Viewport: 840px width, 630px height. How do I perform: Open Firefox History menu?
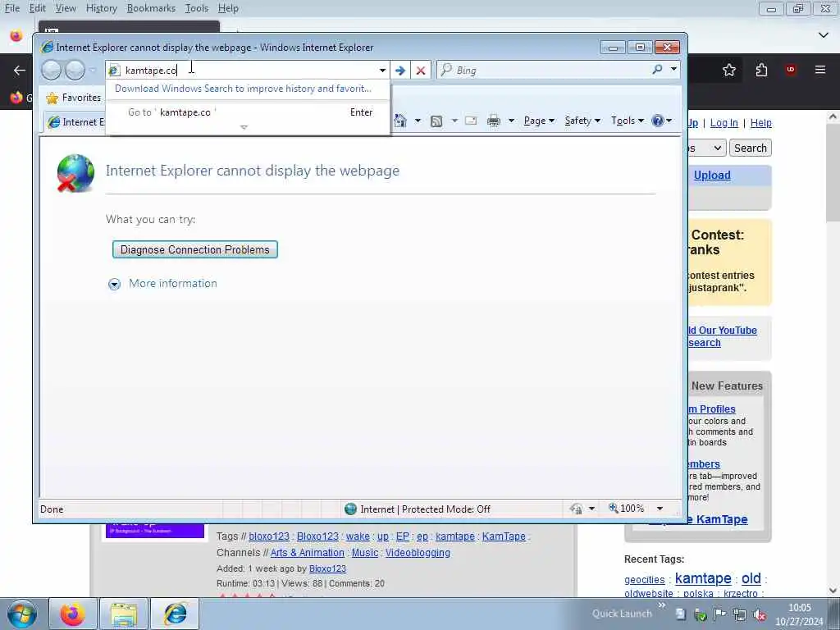click(x=101, y=8)
